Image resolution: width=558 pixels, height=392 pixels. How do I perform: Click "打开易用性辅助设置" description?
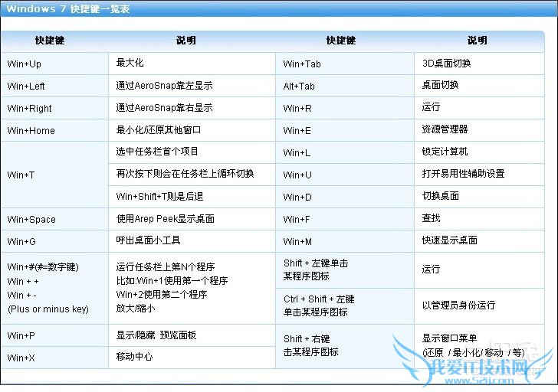463,174
